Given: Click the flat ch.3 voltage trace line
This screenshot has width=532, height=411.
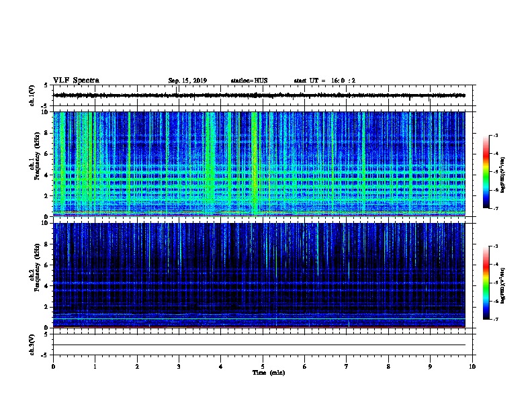Looking at the screenshot, I should (259, 345).
